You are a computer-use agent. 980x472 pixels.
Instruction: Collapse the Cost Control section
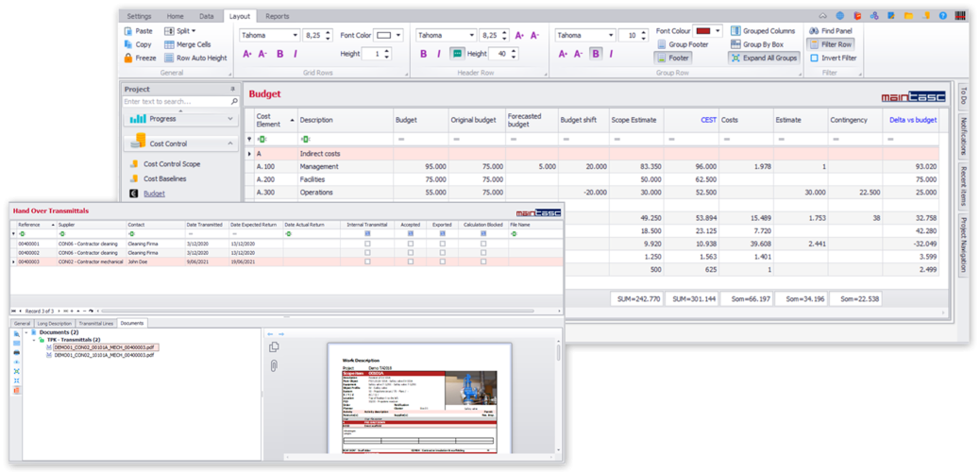coord(230,144)
